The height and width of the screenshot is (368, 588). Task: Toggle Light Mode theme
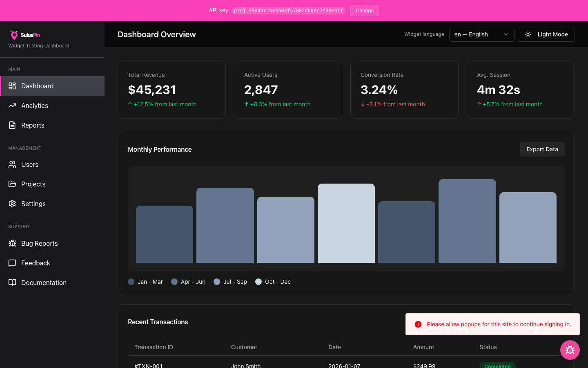click(x=546, y=34)
